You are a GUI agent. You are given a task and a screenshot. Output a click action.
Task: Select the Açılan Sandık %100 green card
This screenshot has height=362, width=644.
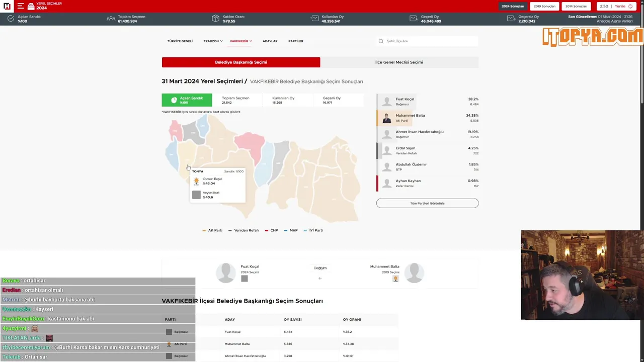(187, 100)
